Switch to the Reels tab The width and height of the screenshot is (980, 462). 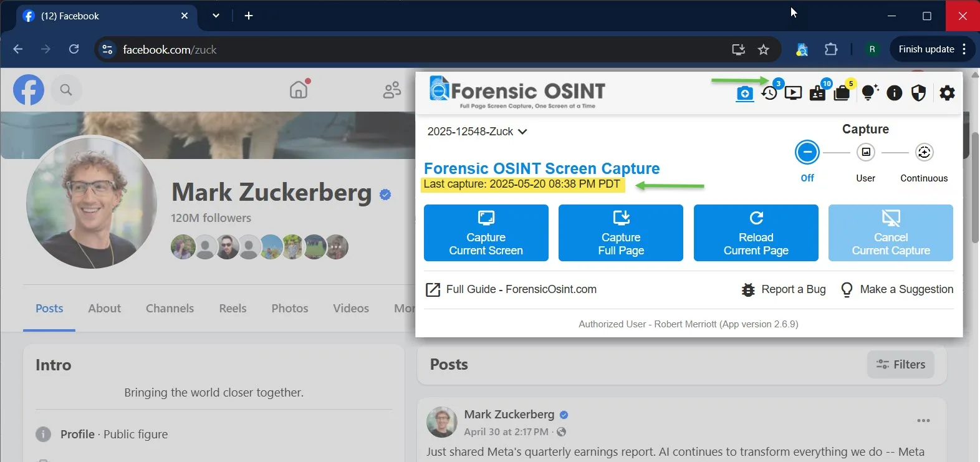click(x=233, y=308)
